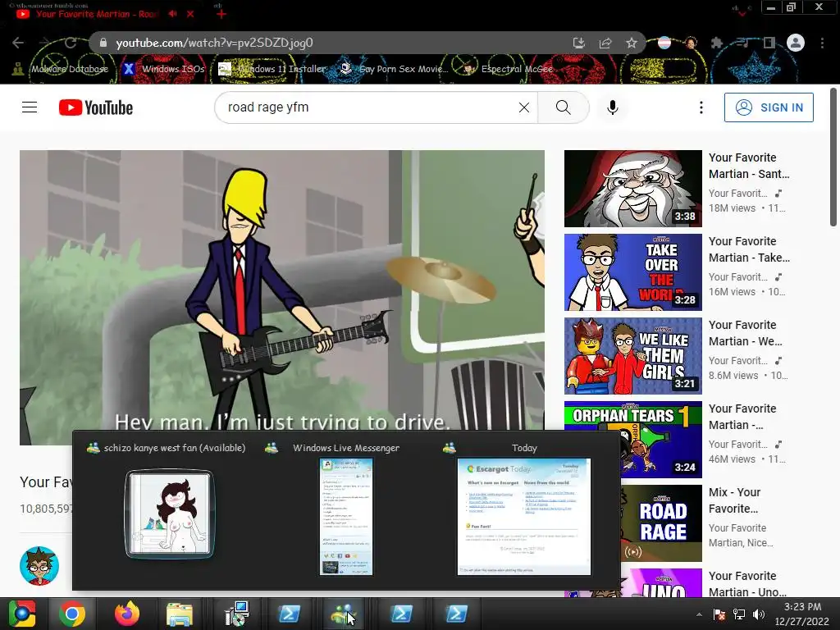This screenshot has height=630, width=840.
Task: Click the '16M views' text
Action: (x=732, y=291)
